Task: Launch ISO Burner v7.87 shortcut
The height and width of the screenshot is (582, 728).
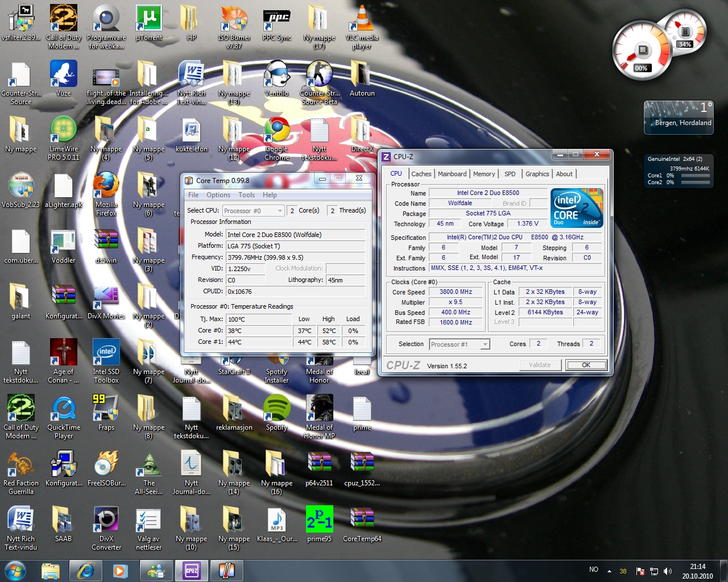Action: [x=234, y=27]
